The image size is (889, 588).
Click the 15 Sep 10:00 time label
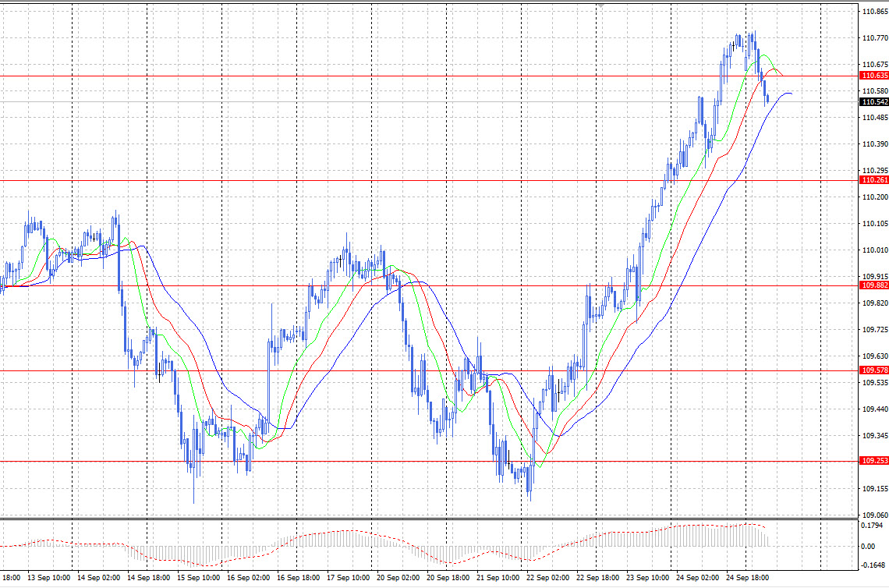[198, 577]
